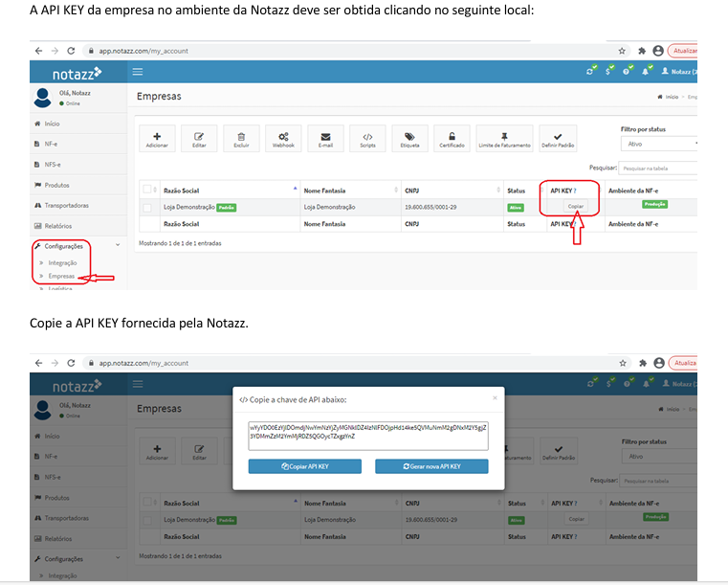Viewport: 728px width, 585px height.
Task: Tick the select-all checkbox in first screenshot table header
Action: coord(147,190)
